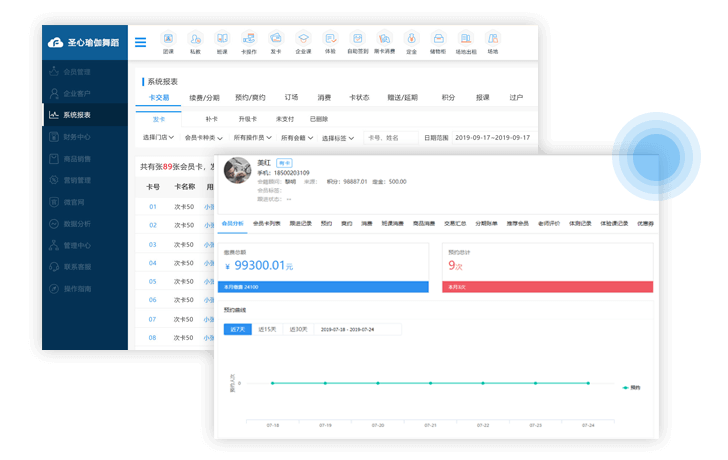
Task: Toggle the 预约 chart legend entry
Action: tap(631, 388)
